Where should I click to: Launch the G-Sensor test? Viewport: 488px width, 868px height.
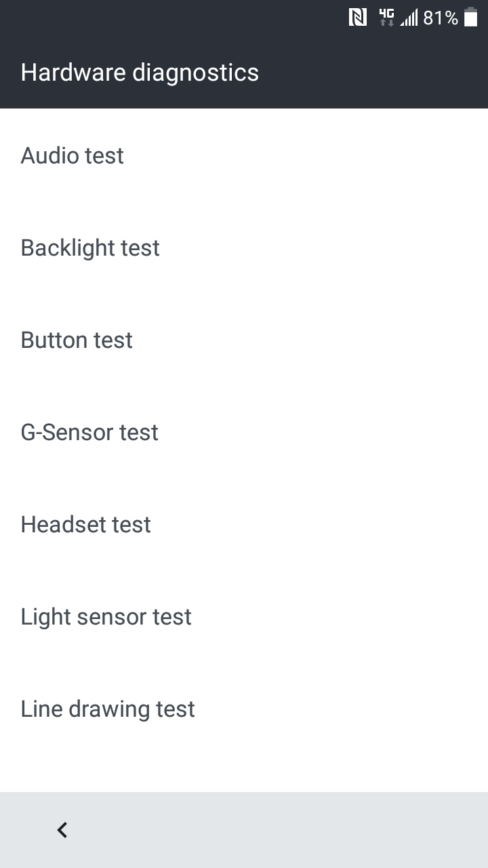244,433
